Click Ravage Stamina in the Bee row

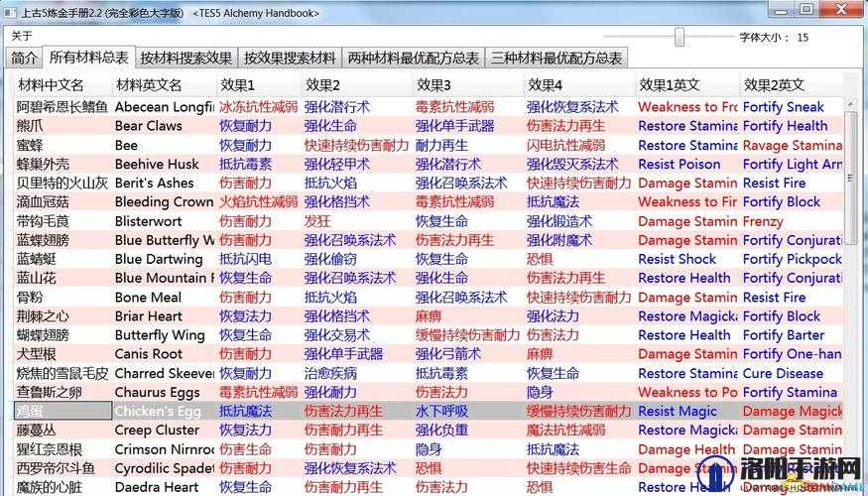pos(793,145)
